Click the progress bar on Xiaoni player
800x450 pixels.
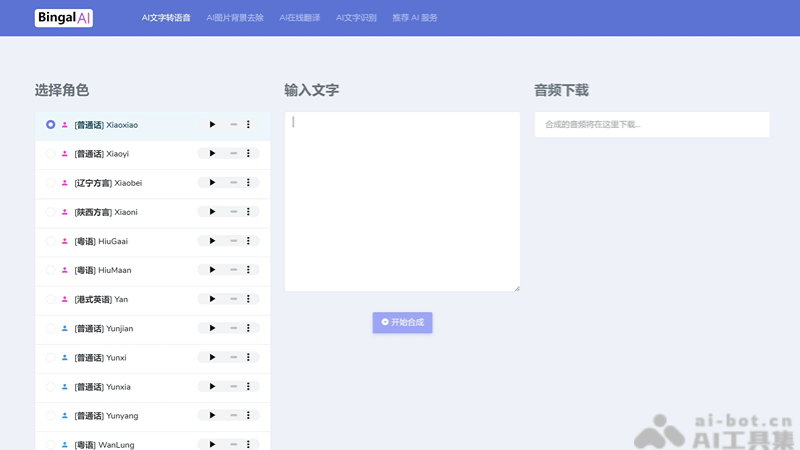pos(233,212)
